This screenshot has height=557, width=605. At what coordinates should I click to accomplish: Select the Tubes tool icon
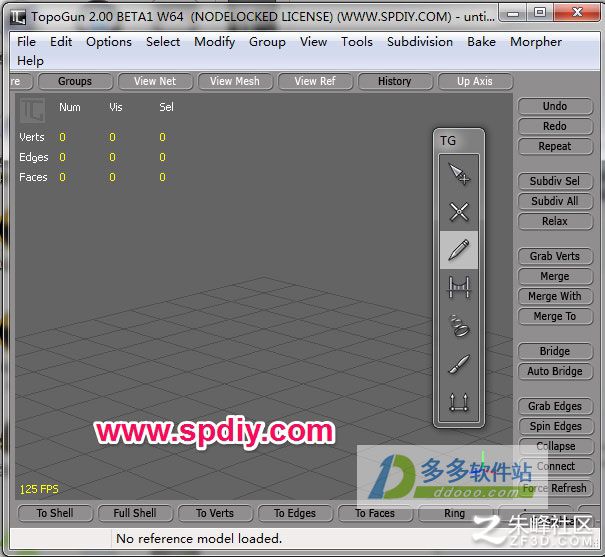coord(459,326)
